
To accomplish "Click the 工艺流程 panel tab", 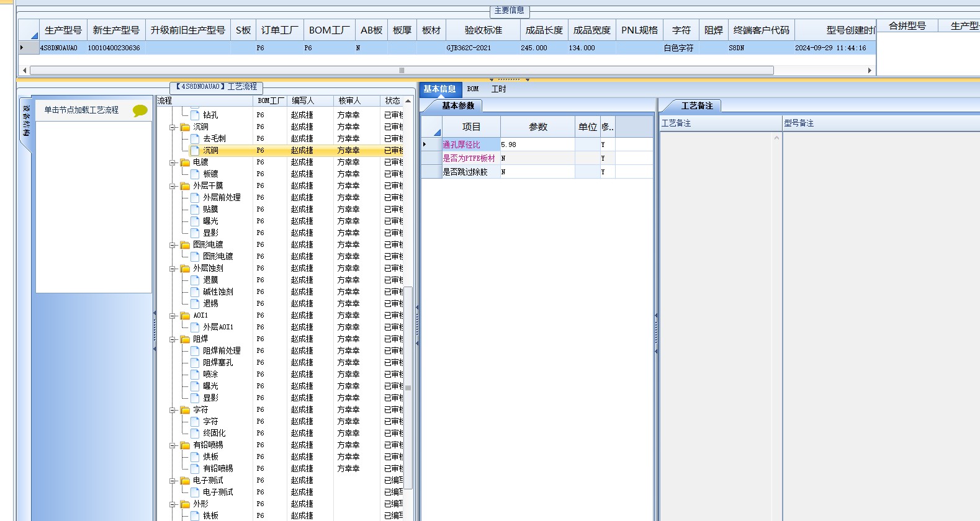I will tap(217, 87).
